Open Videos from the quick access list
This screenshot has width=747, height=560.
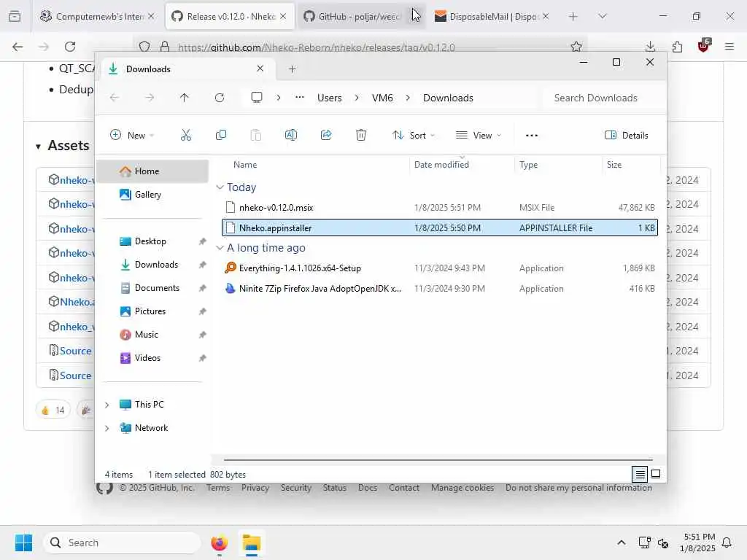[152, 357]
